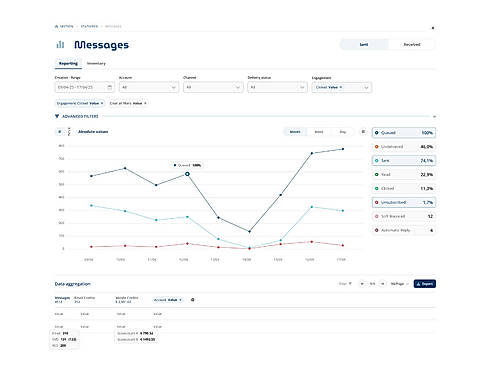Go to previous page of aggregation table
Screen dimensions: 491x368
click(x=362, y=284)
